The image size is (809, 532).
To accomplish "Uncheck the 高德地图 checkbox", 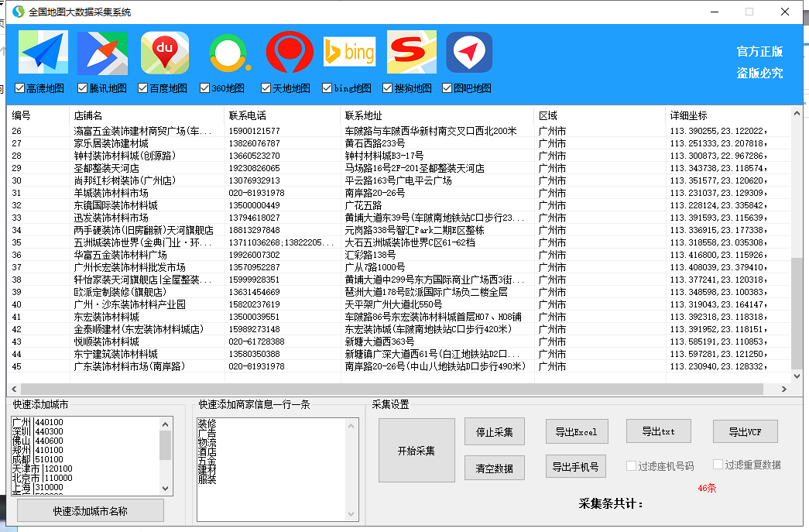I will click(x=17, y=88).
